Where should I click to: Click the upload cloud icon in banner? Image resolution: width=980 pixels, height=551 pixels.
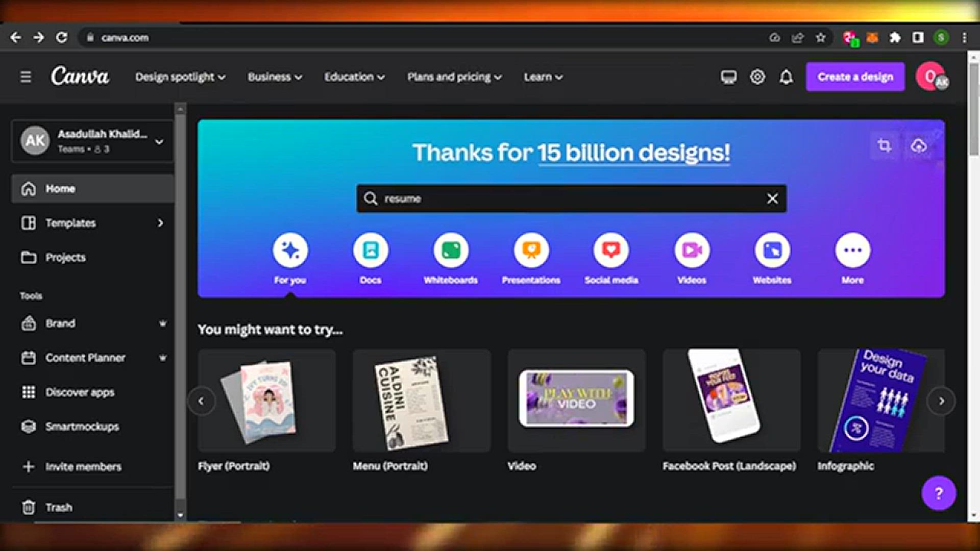tap(919, 146)
